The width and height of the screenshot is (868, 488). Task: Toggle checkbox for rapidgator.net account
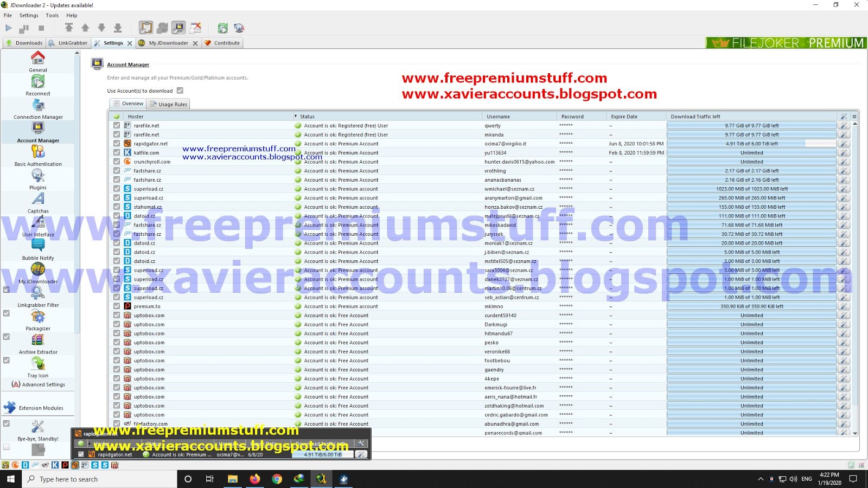pos(117,144)
